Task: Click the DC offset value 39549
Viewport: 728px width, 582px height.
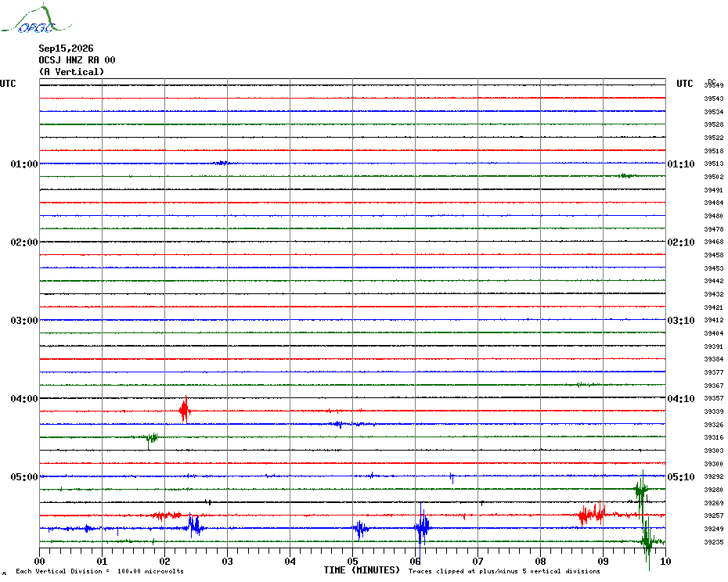Action: coord(714,85)
